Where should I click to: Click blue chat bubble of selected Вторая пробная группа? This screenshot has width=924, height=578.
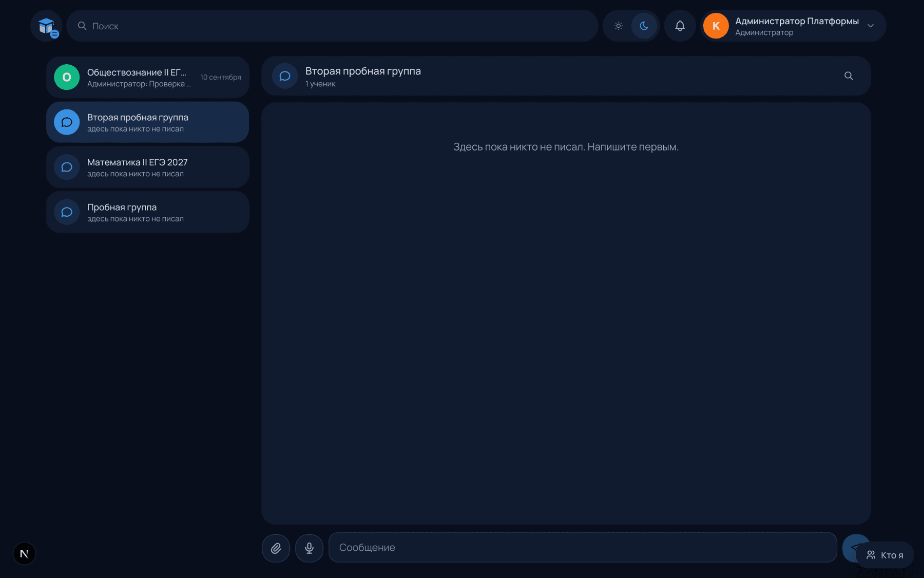point(67,122)
